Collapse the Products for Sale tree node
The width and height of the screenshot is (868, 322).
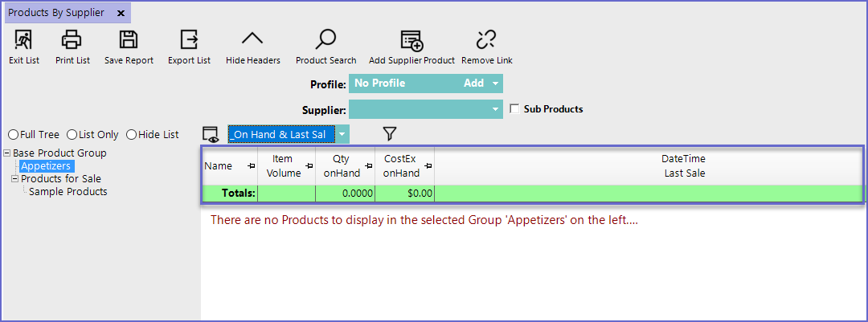pyautogui.click(x=14, y=179)
